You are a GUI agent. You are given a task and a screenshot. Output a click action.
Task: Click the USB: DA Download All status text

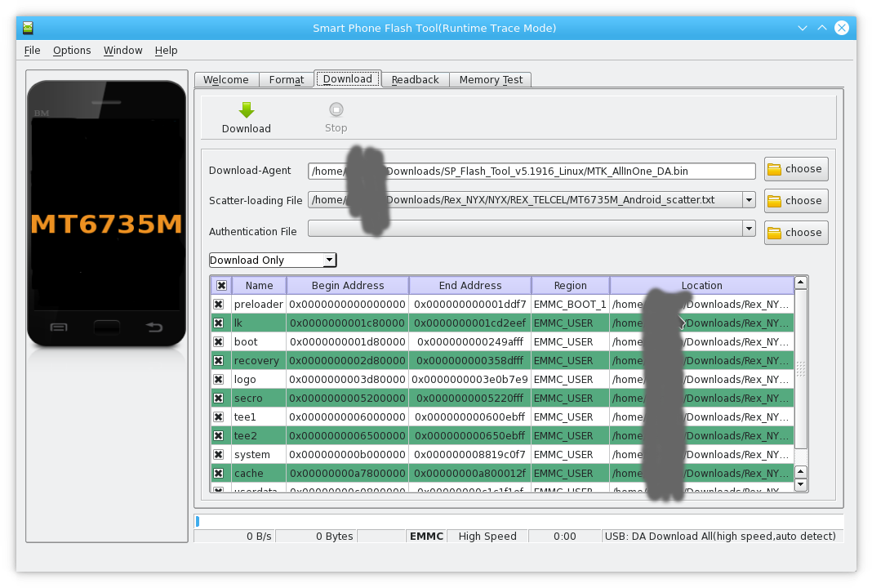[720, 537]
